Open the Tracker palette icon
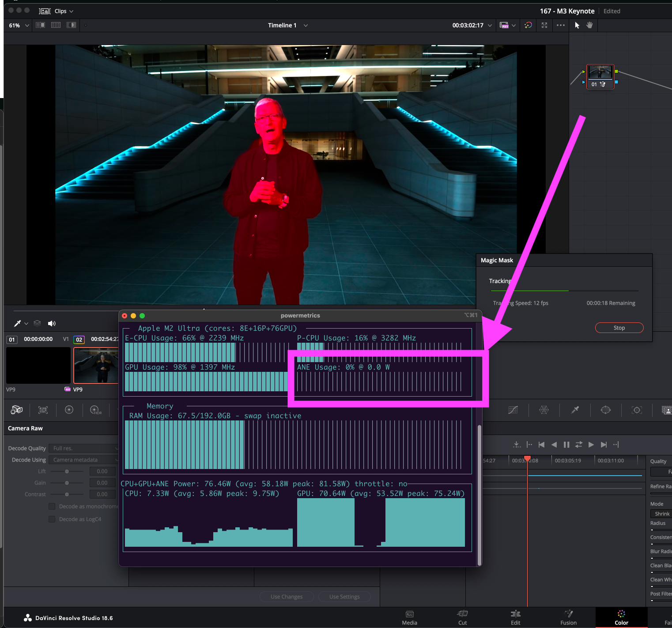 [x=637, y=410]
